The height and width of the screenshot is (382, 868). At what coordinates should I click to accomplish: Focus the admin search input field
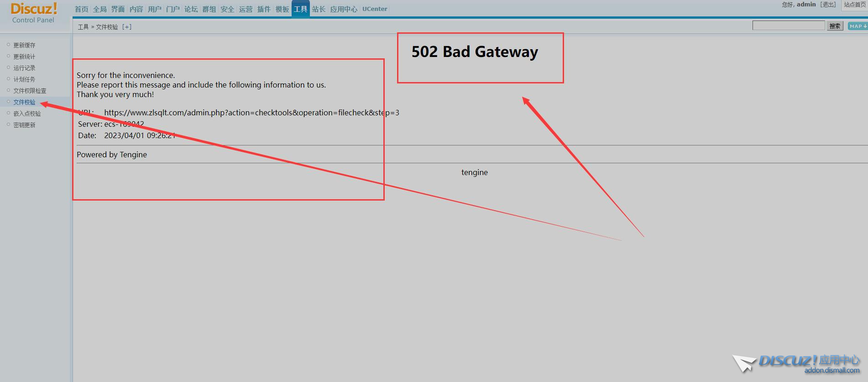[x=788, y=26]
